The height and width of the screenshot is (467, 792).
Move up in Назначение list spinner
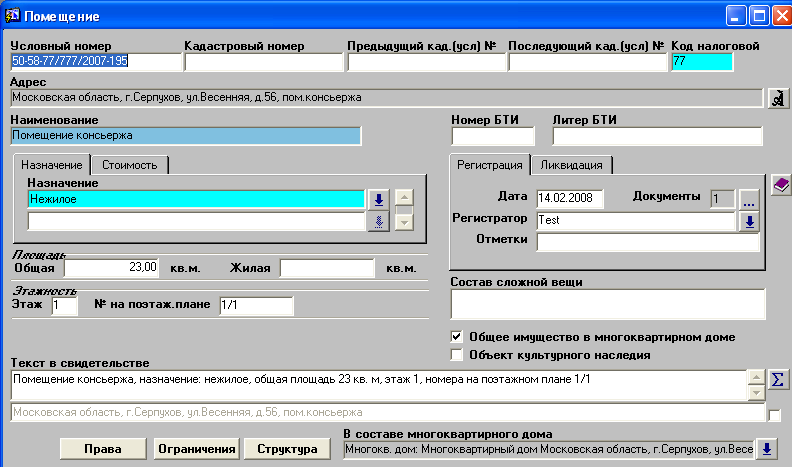404,197
